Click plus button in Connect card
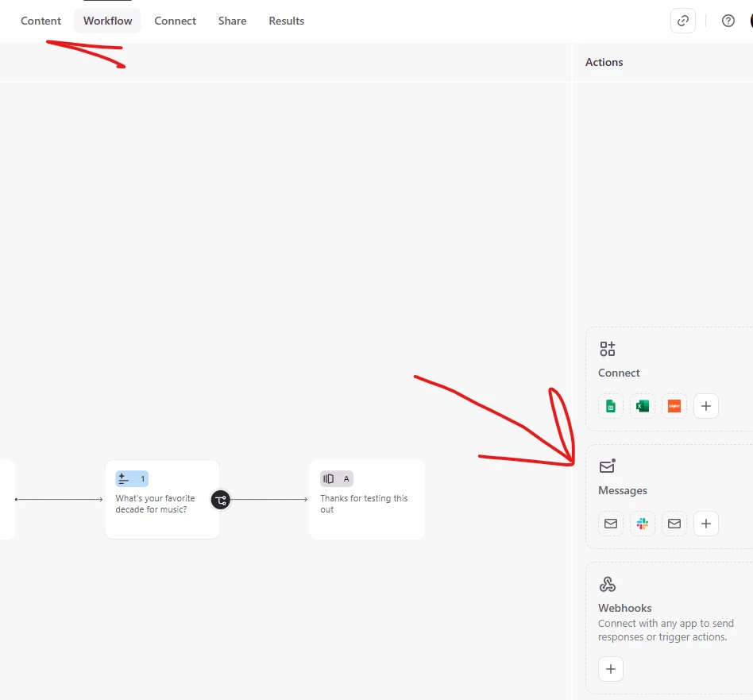This screenshot has height=700, width=753. tap(706, 406)
